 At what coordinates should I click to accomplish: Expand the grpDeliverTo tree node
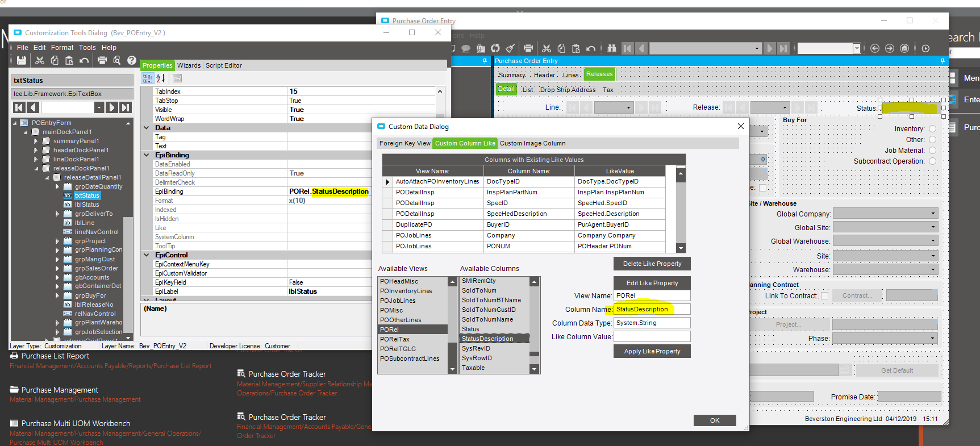click(x=57, y=214)
